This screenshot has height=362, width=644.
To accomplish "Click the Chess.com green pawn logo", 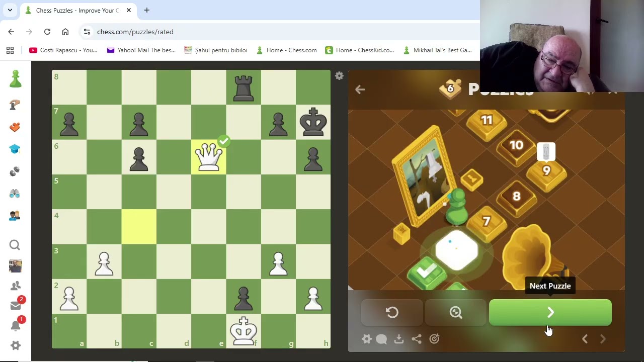I will click(15, 78).
